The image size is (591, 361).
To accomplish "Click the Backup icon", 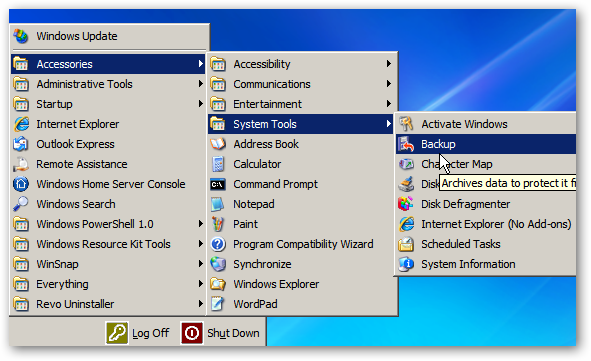I will point(406,144).
